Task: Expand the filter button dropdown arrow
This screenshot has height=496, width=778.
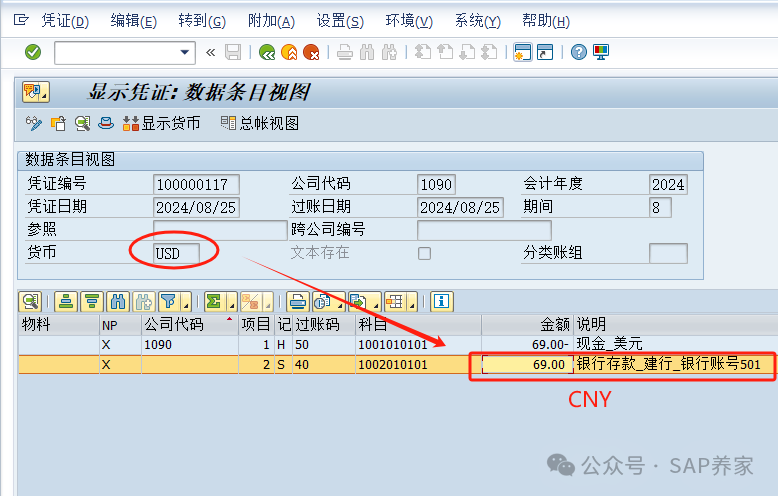Action: [187, 302]
